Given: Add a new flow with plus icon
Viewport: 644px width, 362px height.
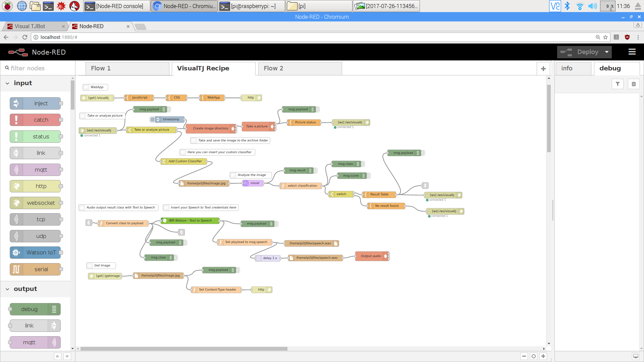Looking at the screenshot, I should point(543,69).
